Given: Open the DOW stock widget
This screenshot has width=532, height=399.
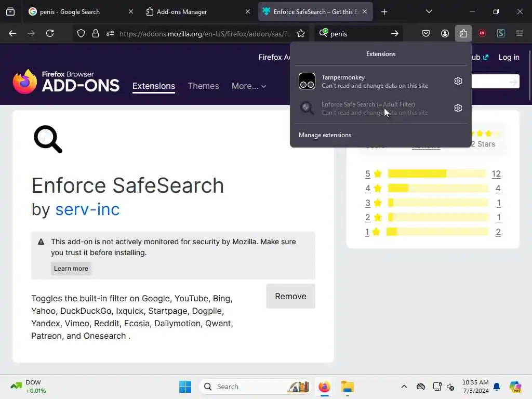Looking at the screenshot, I should [x=28, y=387].
